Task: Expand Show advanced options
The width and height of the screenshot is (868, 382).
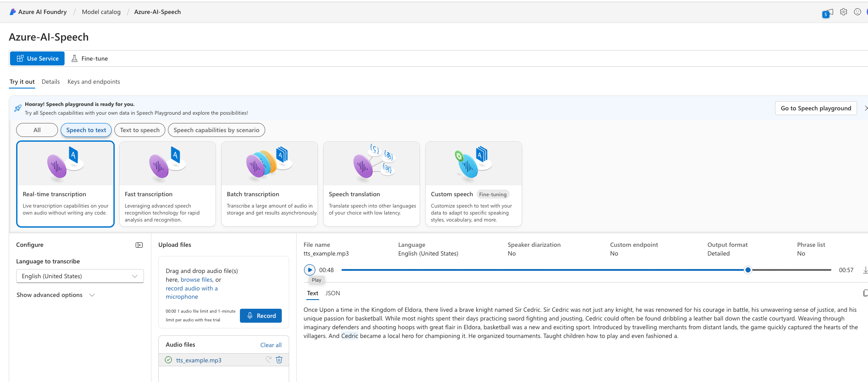Action: click(55, 295)
